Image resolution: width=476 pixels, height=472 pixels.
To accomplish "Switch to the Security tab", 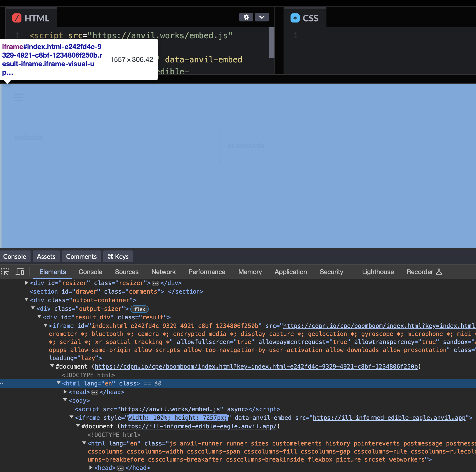I will 331,272.
